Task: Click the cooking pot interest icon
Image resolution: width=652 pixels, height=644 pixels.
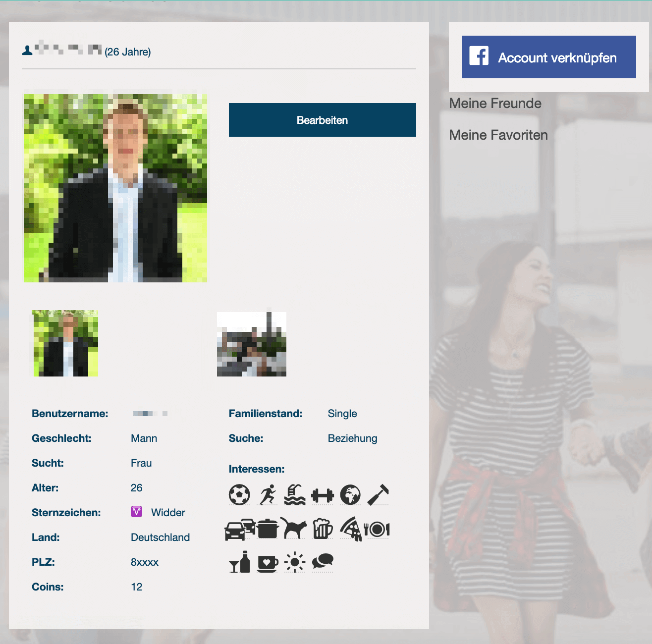Action: click(x=268, y=529)
